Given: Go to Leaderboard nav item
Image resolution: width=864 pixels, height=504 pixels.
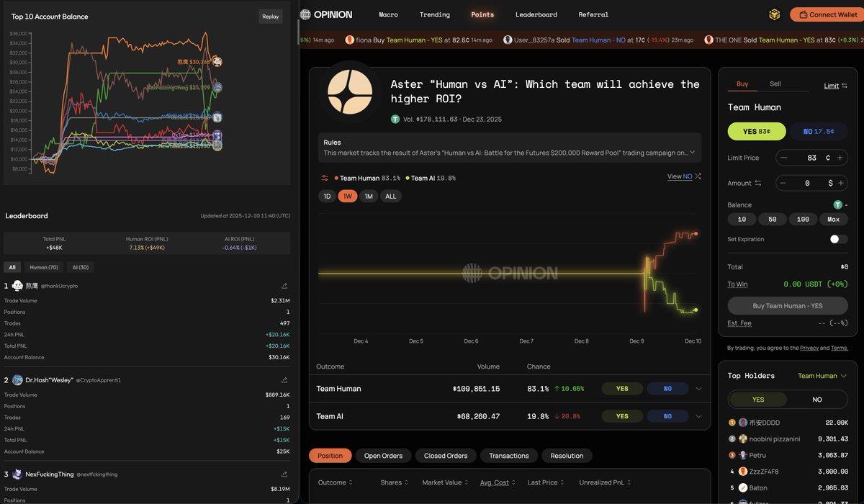Looking at the screenshot, I should [x=536, y=14].
